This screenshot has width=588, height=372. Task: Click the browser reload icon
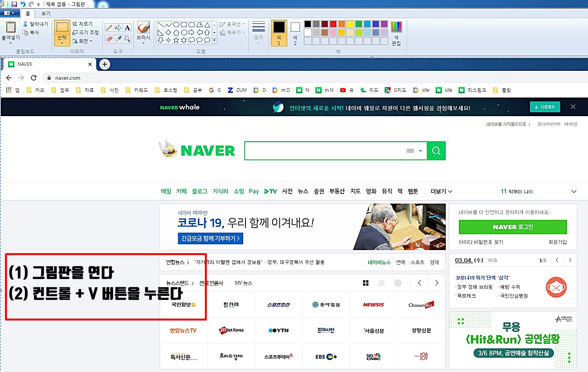click(34, 78)
